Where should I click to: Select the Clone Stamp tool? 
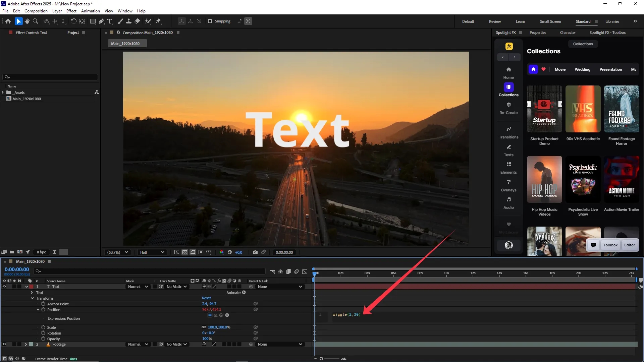pyautogui.click(x=128, y=21)
